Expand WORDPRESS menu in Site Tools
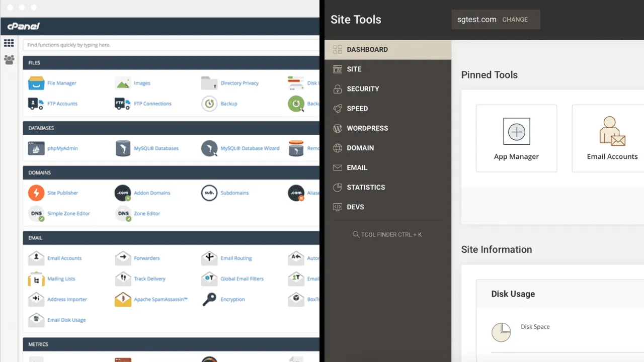The height and width of the screenshot is (362, 644). (388, 128)
